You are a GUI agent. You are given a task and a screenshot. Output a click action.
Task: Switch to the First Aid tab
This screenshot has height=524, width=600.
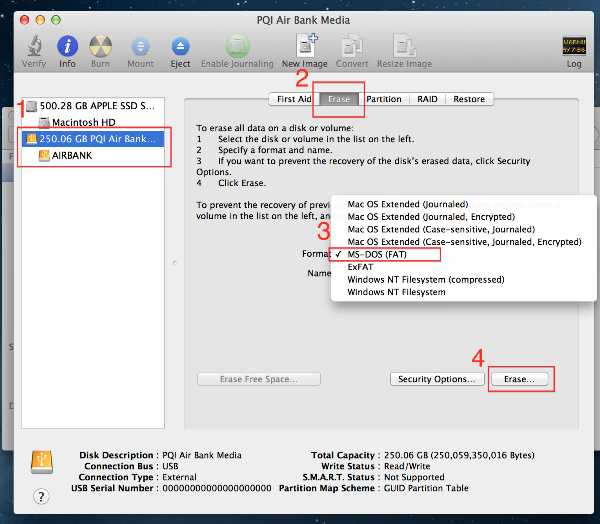coord(294,99)
